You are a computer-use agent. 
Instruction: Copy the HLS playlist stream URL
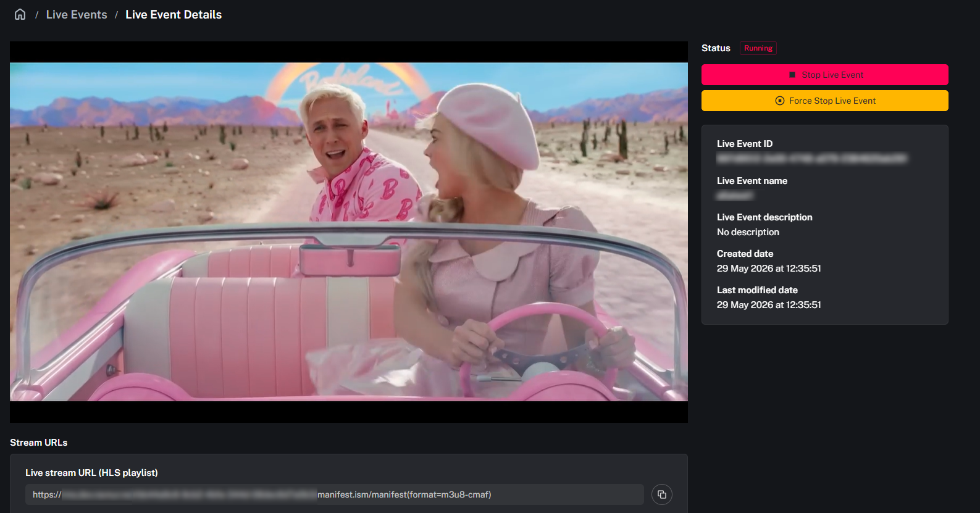[662, 494]
